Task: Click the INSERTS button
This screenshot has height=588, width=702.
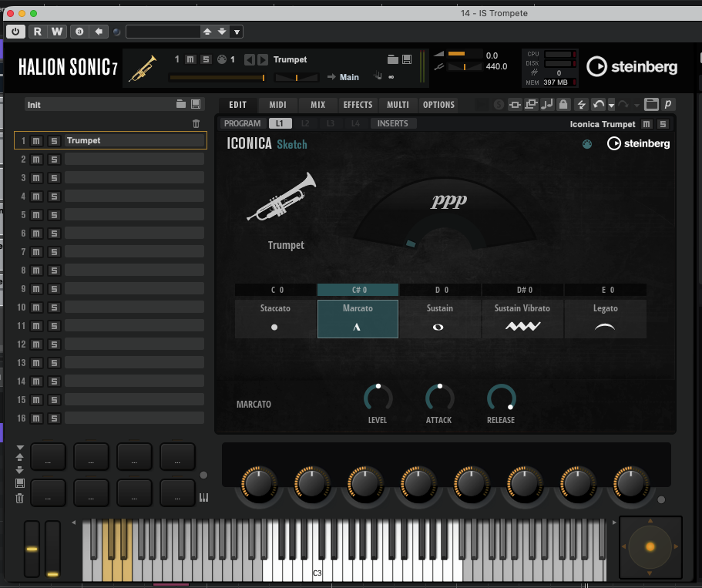Action: tap(393, 123)
